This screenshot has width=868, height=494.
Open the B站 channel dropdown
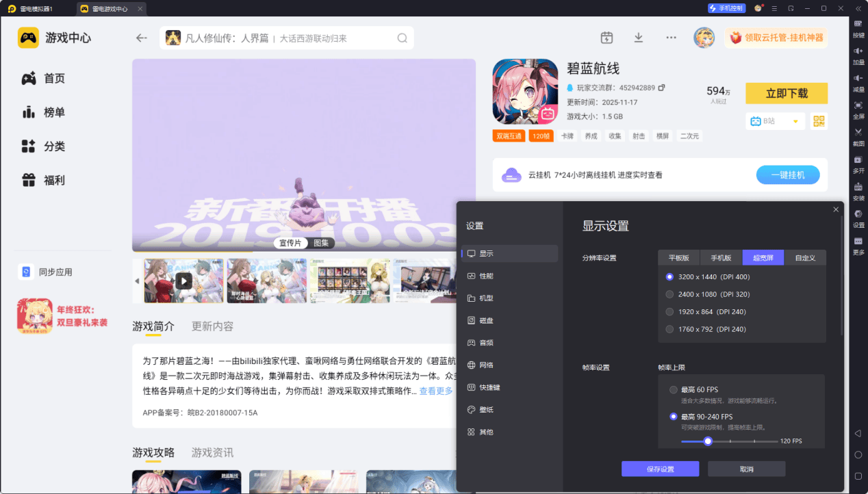tap(774, 121)
